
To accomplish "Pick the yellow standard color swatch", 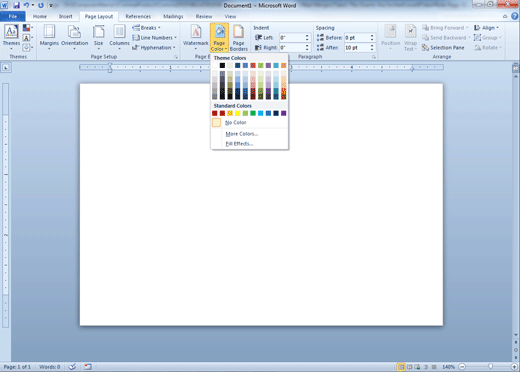I will tap(238, 113).
